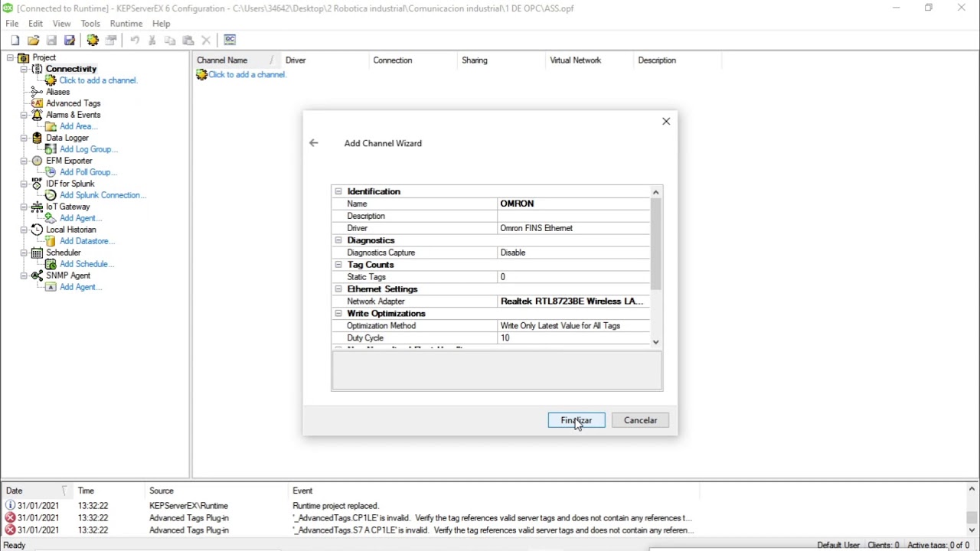
Task: Click the SNMP Agent tree icon
Action: pyautogui.click(x=37, y=275)
